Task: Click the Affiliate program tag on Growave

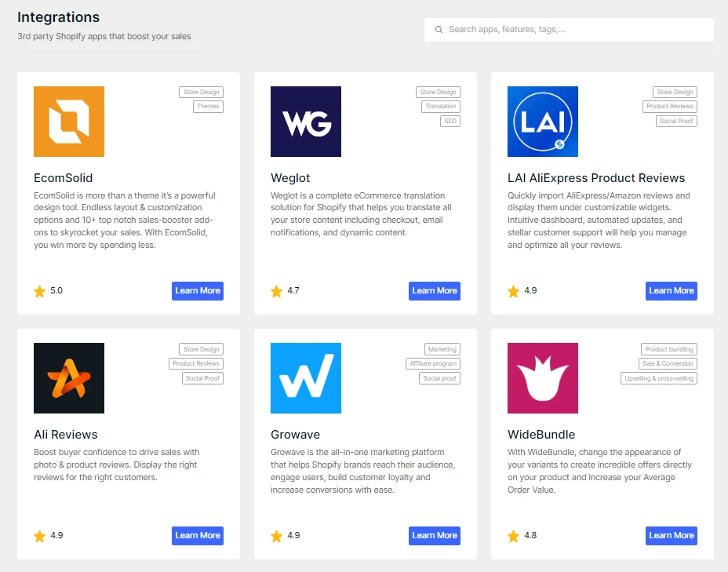Action: (x=433, y=363)
